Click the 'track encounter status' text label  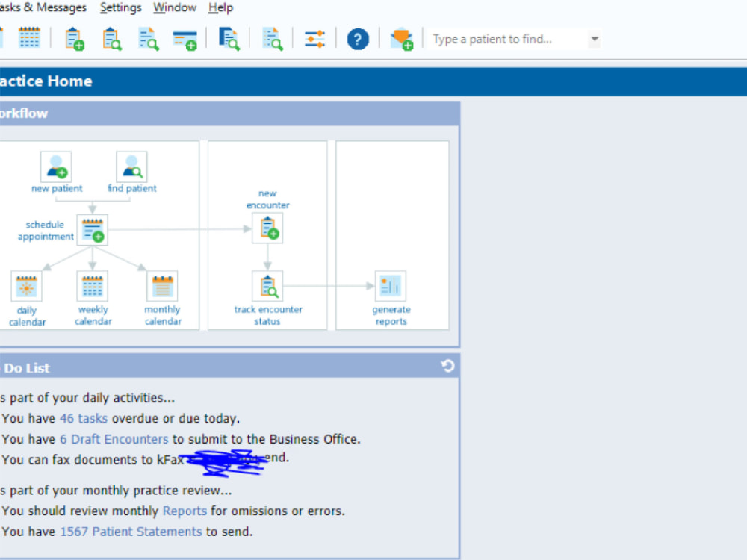pos(268,316)
